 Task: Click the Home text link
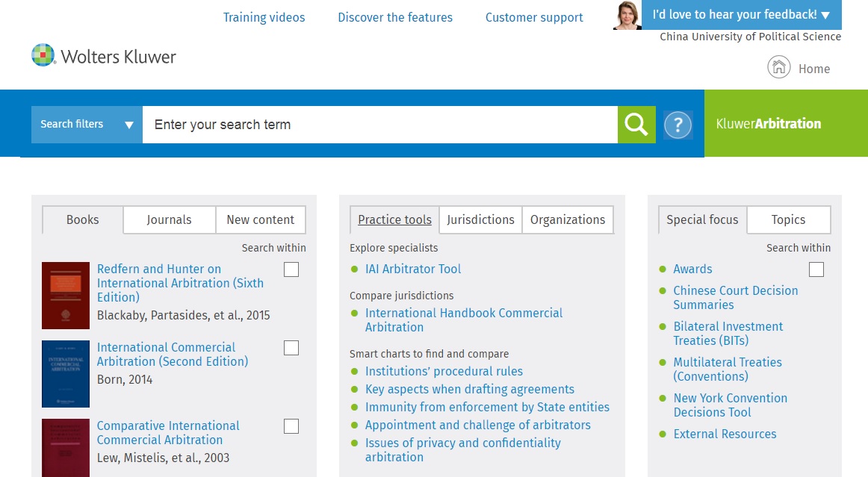click(x=814, y=69)
